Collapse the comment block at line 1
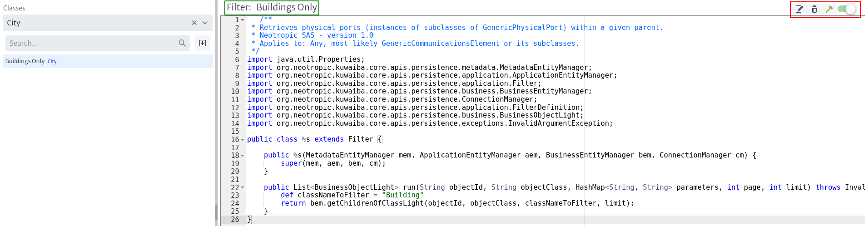 pos(243,20)
